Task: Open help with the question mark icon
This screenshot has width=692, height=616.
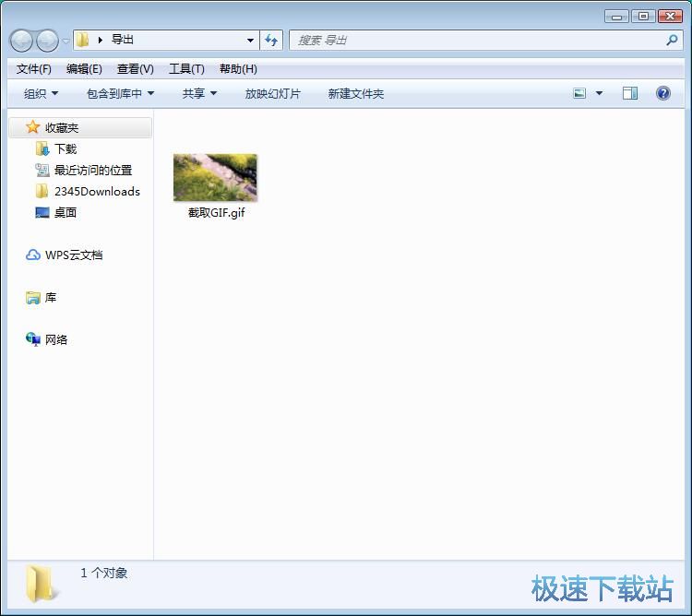Action: coord(662,93)
